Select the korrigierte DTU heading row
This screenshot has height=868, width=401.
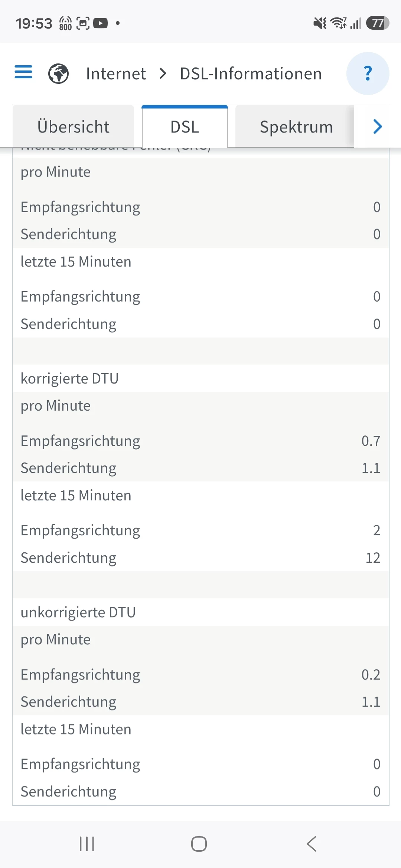click(200, 378)
